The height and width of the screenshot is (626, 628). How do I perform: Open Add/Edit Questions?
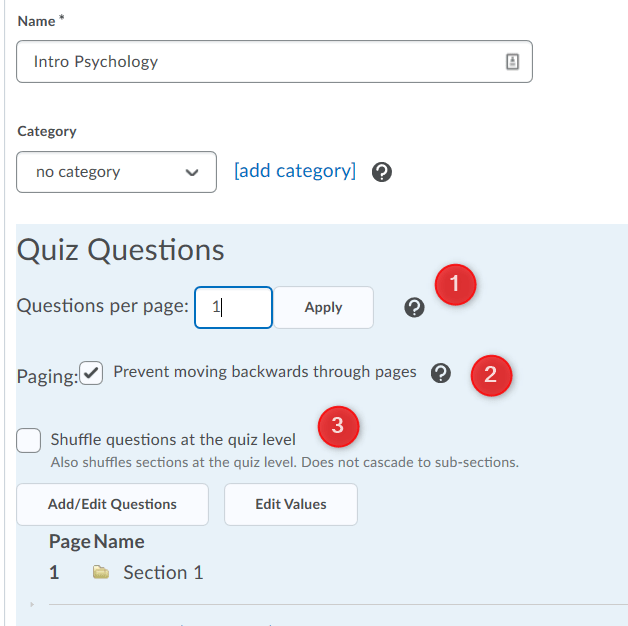click(x=112, y=504)
